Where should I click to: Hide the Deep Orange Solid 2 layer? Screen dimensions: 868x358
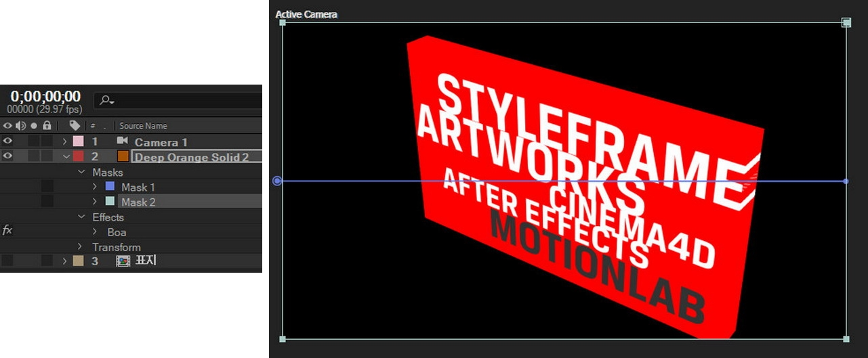click(7, 156)
